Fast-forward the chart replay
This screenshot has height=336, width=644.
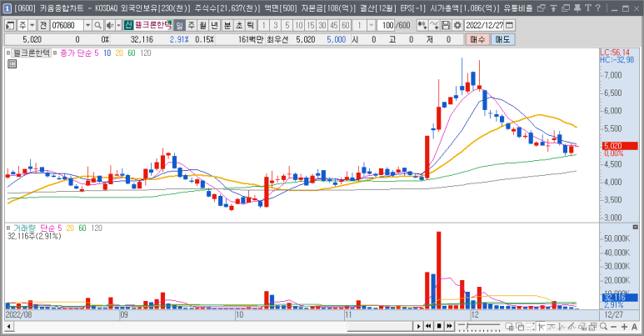[x=450, y=326]
